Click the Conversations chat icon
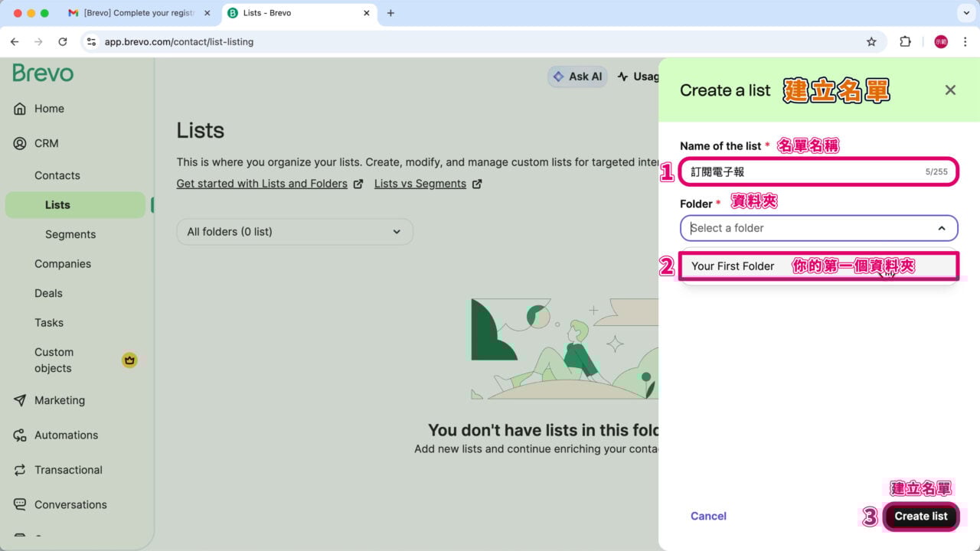 coord(20,504)
